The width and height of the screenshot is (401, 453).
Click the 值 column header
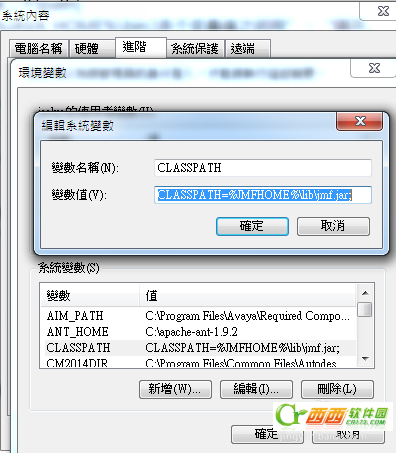(x=248, y=295)
